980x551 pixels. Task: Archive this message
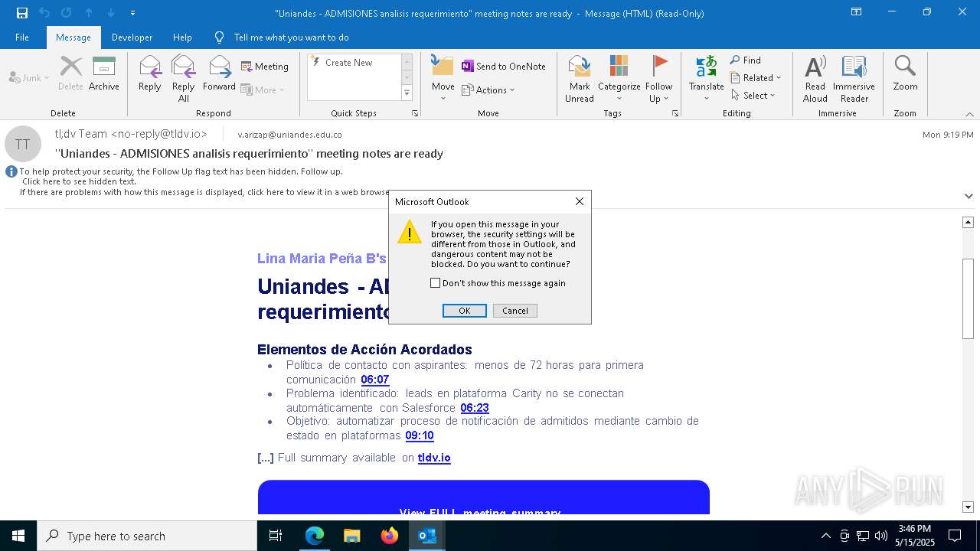104,73
